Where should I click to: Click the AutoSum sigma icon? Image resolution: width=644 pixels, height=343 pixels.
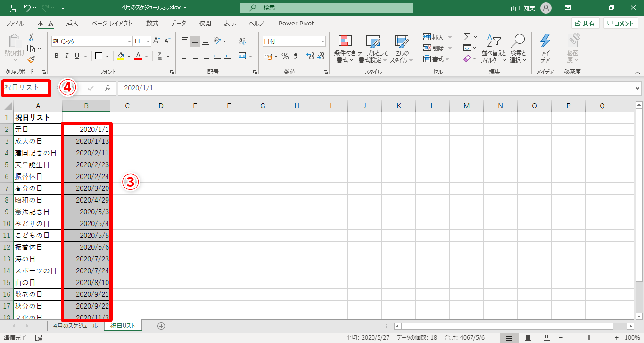(x=467, y=37)
